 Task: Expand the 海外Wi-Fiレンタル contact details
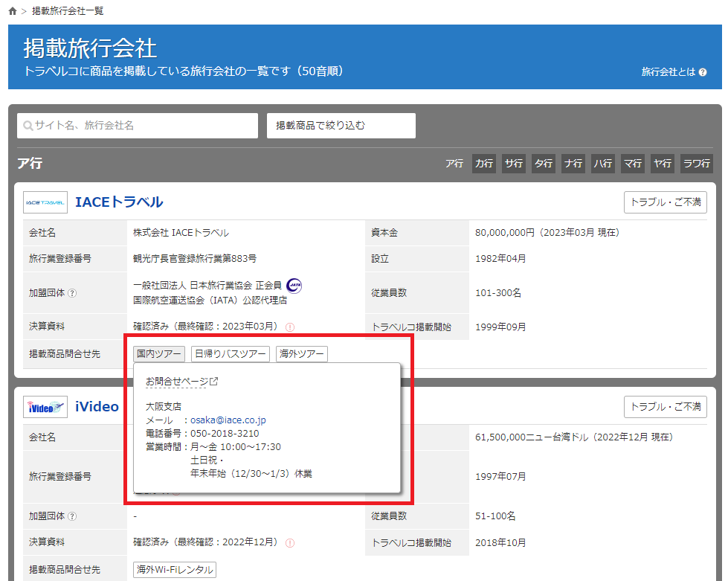pyautogui.click(x=175, y=570)
